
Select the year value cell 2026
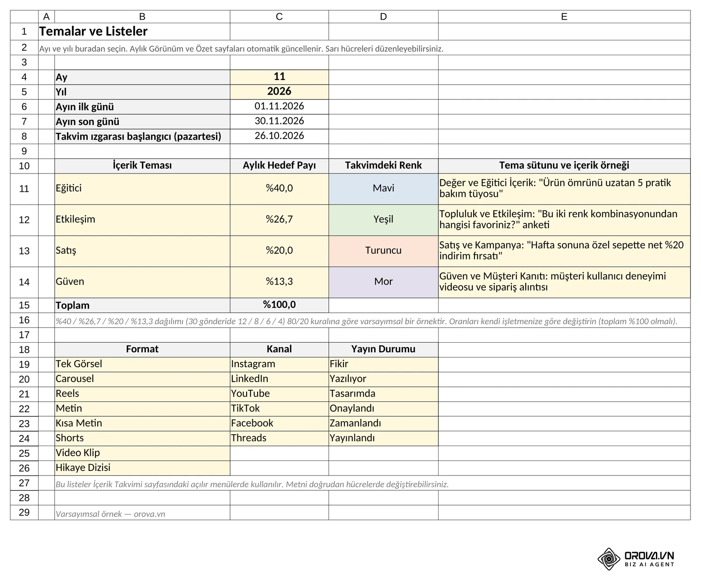point(279,92)
